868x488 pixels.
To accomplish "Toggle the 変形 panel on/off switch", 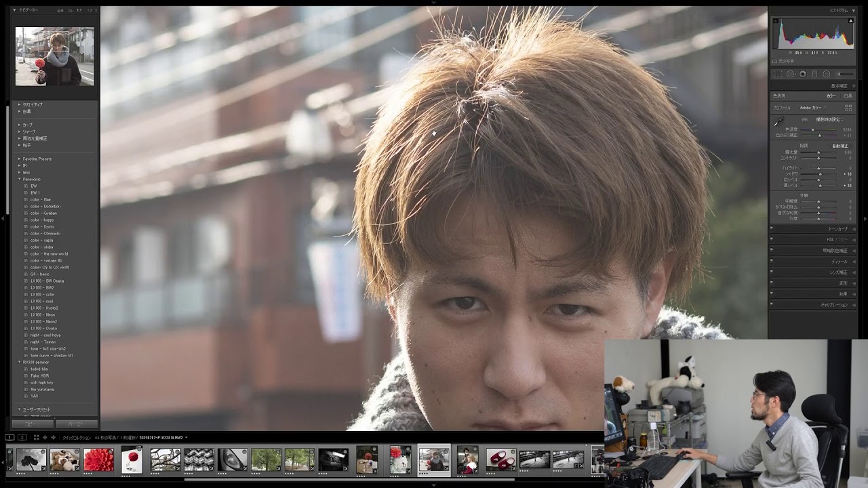I will [772, 283].
